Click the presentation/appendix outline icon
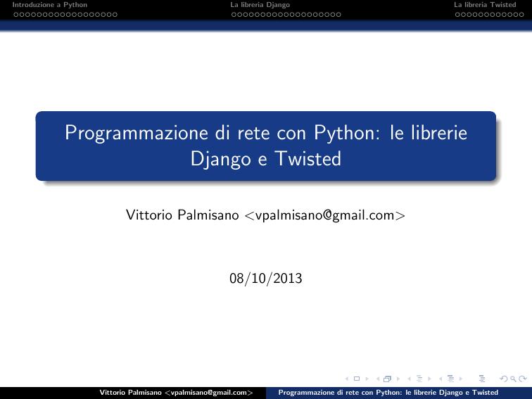This screenshot has width=532, height=399. coord(482,379)
